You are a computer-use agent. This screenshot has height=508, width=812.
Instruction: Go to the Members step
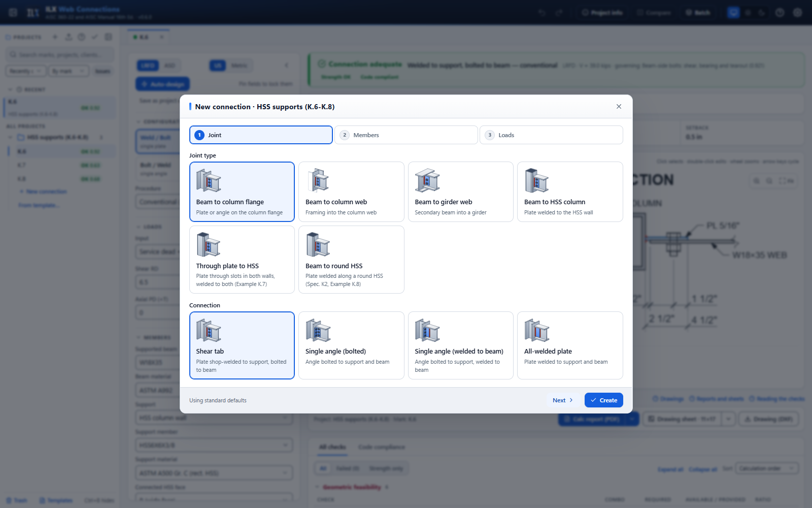406,135
